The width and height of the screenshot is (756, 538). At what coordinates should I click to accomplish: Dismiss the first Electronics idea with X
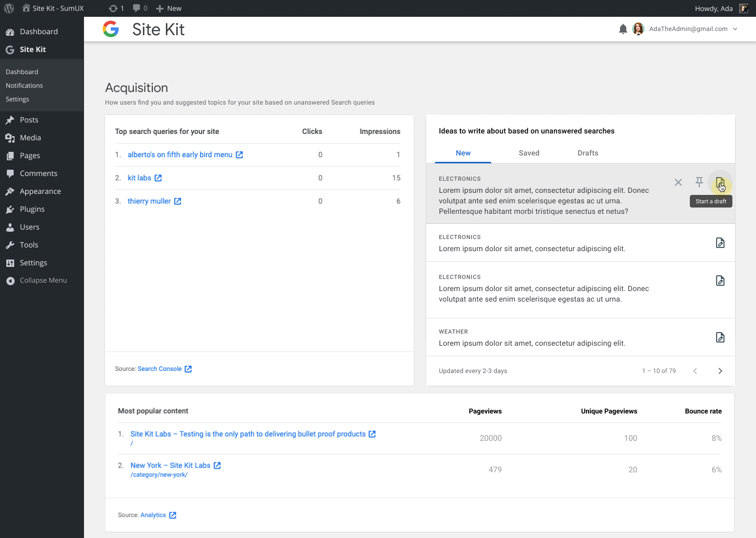[678, 182]
